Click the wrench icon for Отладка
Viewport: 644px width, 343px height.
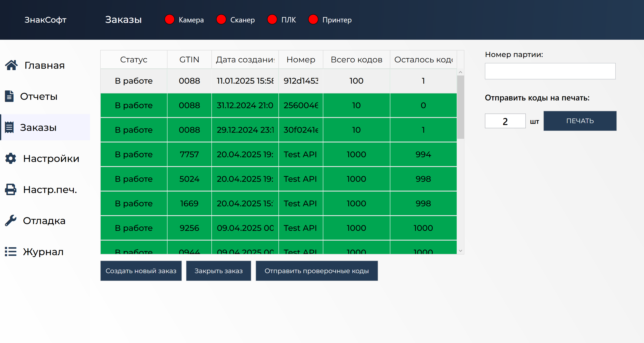[x=11, y=221]
